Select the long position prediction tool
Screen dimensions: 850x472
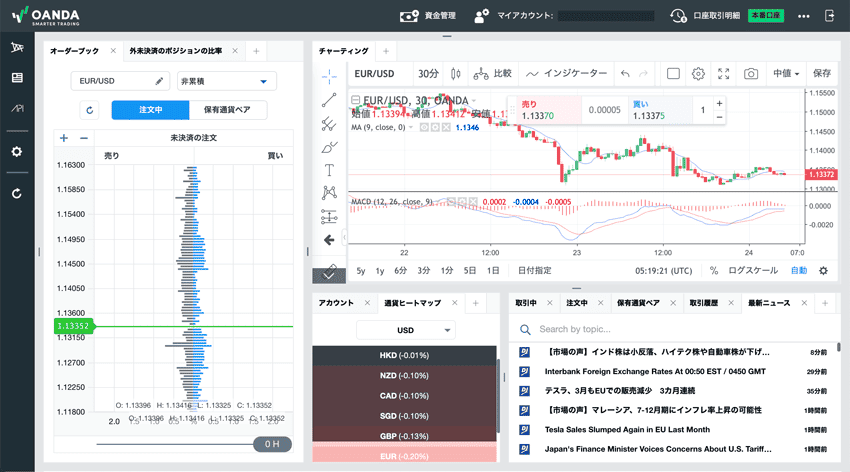[329, 216]
